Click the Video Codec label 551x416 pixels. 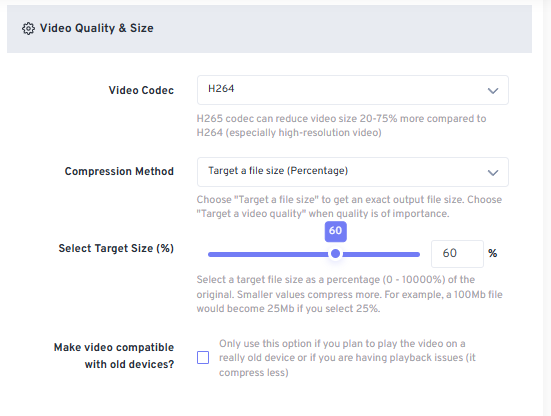(x=141, y=90)
